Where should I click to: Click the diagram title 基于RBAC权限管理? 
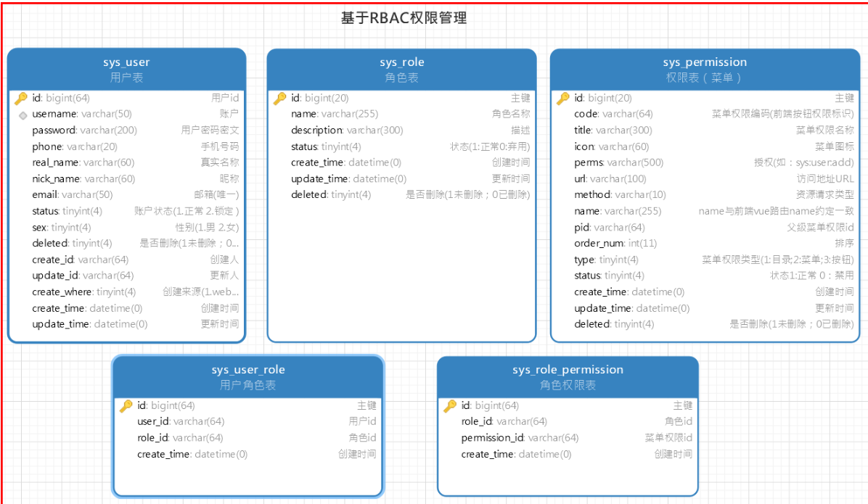pyautogui.click(x=404, y=18)
